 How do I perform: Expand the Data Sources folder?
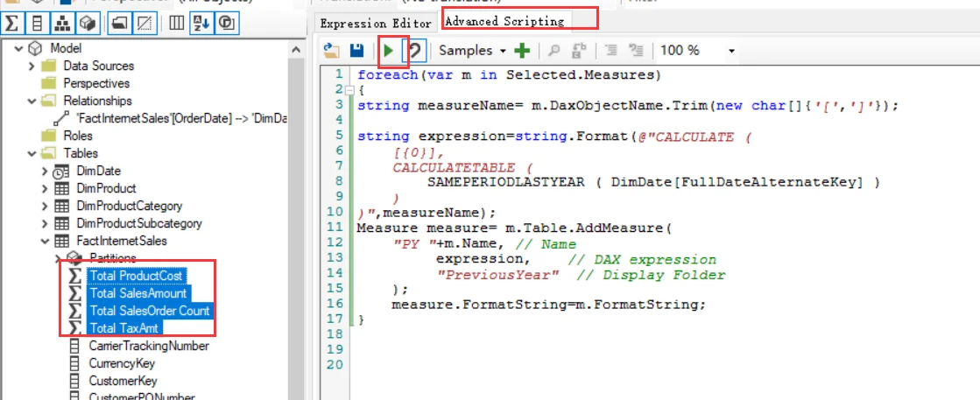(32, 66)
